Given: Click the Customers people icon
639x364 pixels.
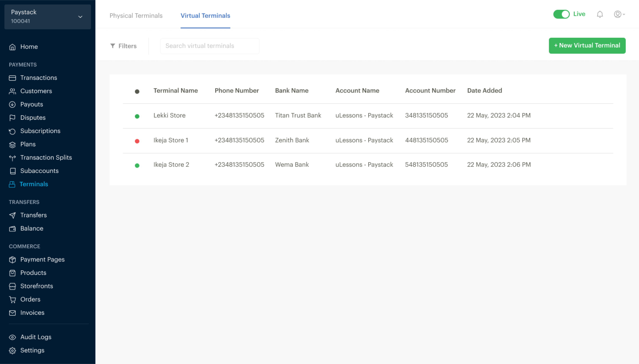Looking at the screenshot, I should 12,91.
